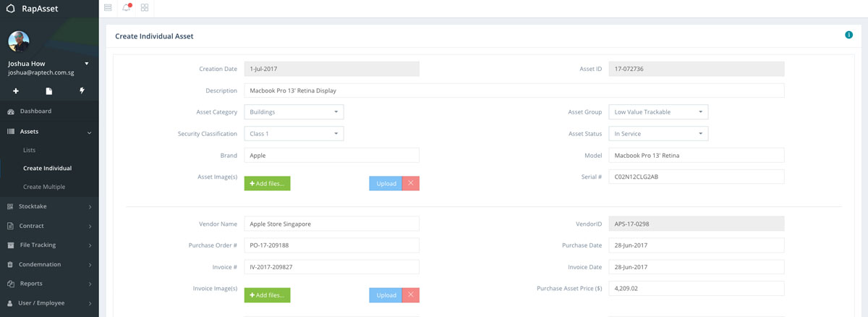Click the Asset ID field
The image size is (868, 317).
697,69
